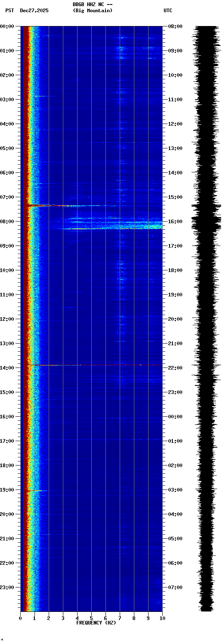
Task: Click the '(Big Mountain)' station name
Action: click(x=93, y=11)
